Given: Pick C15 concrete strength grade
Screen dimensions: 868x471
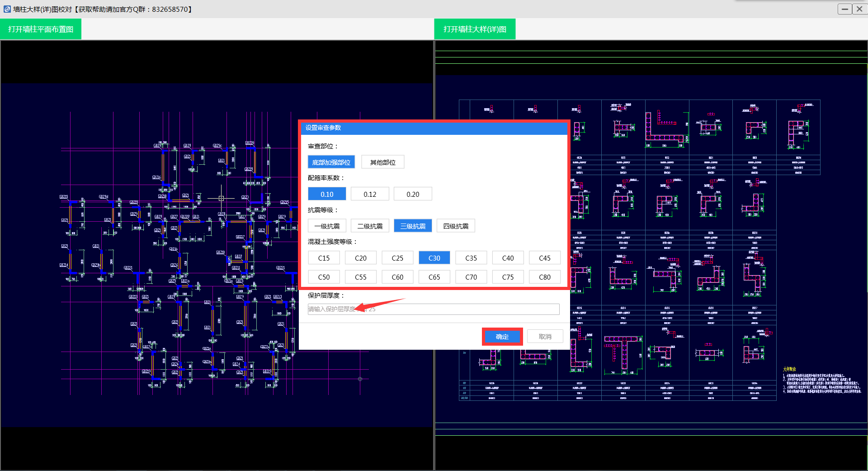Looking at the screenshot, I should pos(324,258).
